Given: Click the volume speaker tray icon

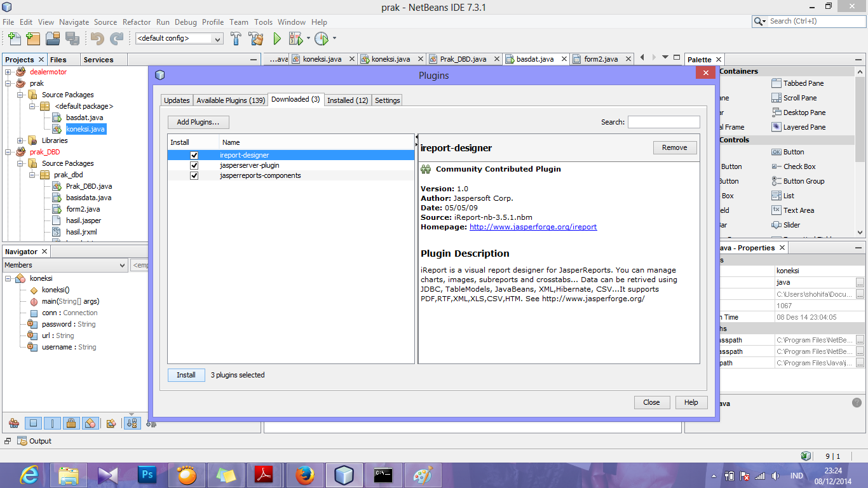Looking at the screenshot, I should pyautogui.click(x=775, y=475).
